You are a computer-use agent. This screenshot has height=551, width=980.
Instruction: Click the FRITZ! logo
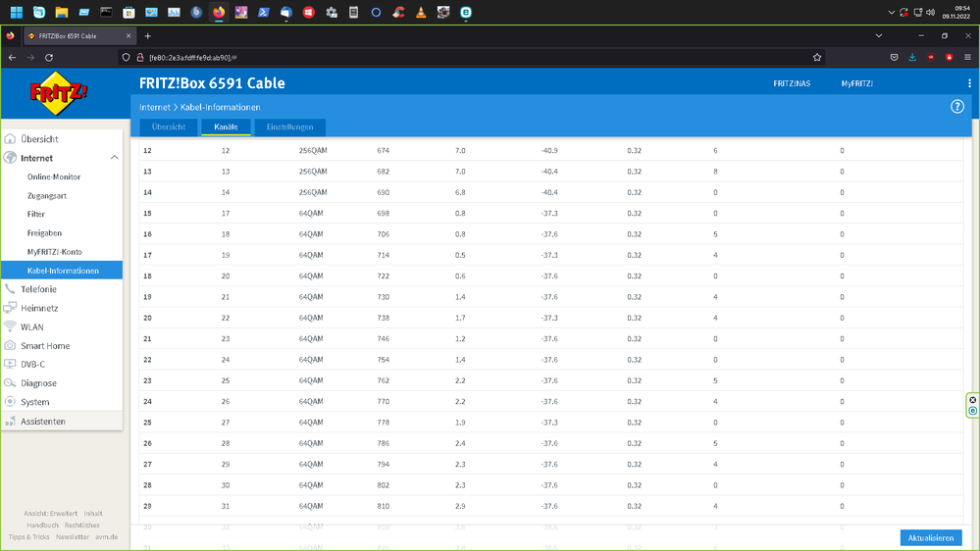pyautogui.click(x=59, y=93)
